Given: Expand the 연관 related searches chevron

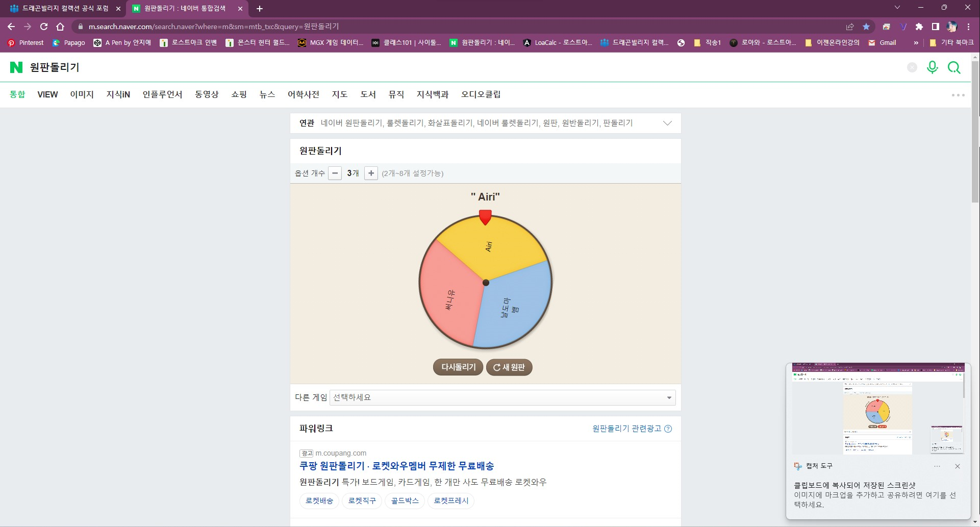Looking at the screenshot, I should tap(667, 123).
